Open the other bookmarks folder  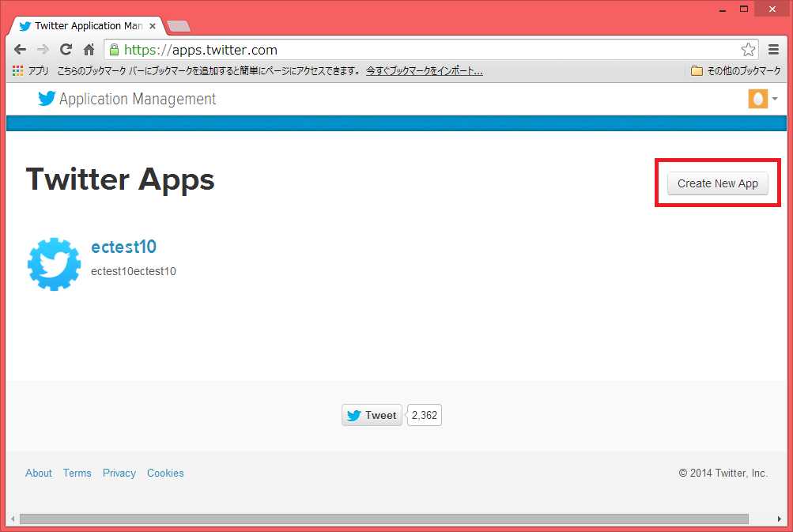pos(736,71)
